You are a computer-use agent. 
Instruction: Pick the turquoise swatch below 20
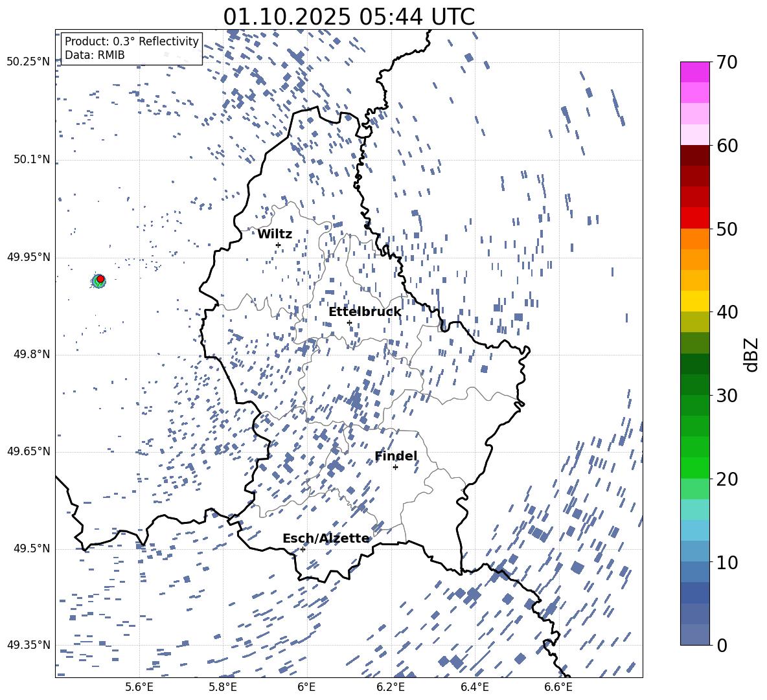coord(694,510)
